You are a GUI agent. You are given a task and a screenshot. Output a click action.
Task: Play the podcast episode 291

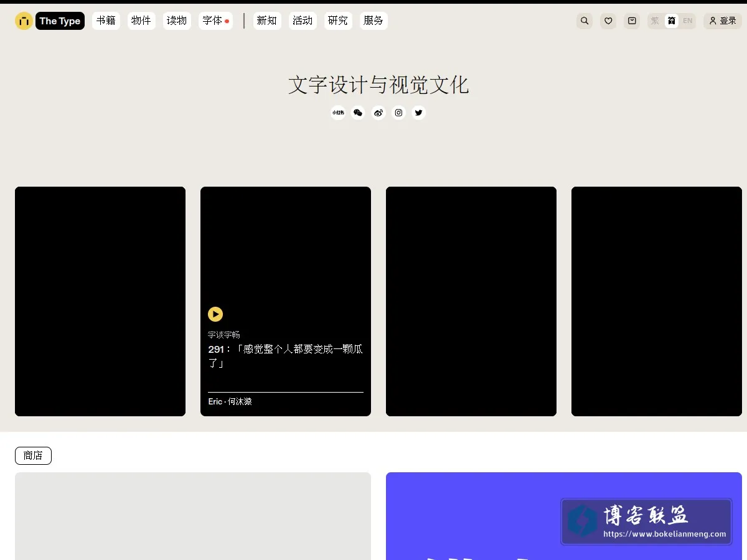click(215, 314)
